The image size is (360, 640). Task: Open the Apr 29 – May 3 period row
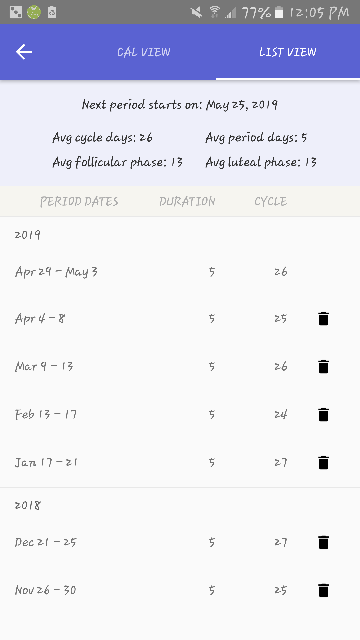point(180,271)
